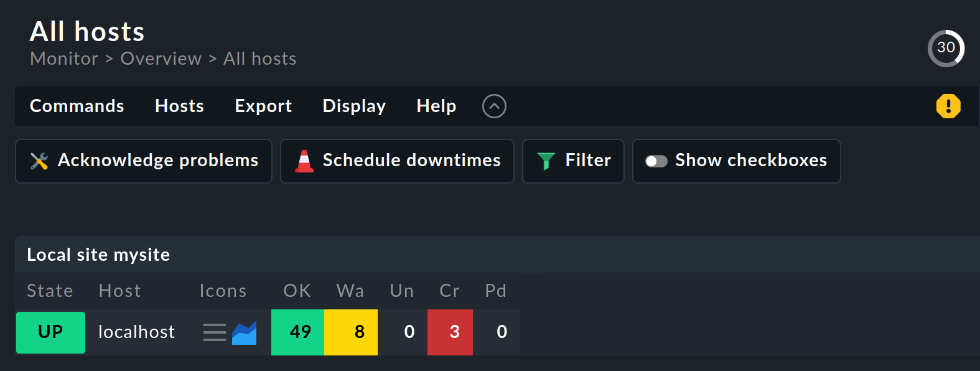Screen dimensions: 980x371
Task: Open the localhost hamburger action menu icon
Action: [x=214, y=332]
